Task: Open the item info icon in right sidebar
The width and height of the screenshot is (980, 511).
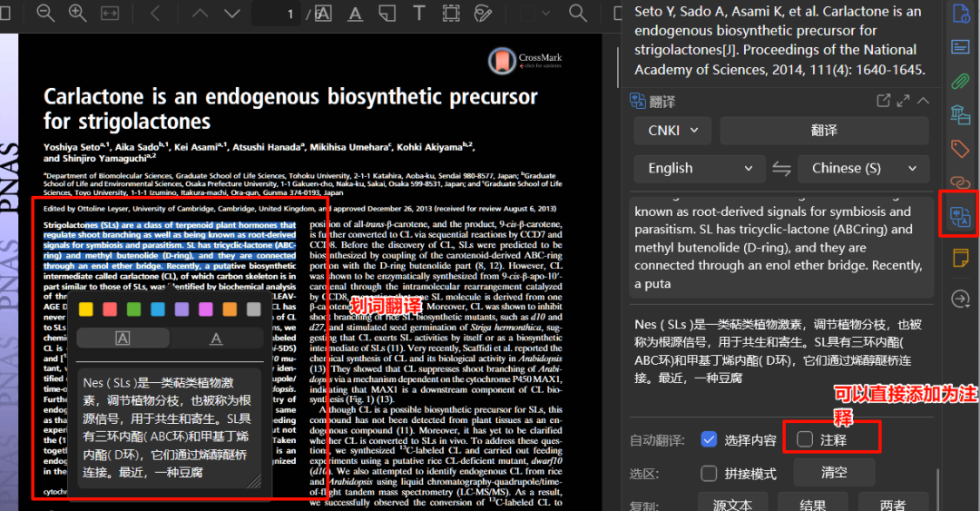Action: 961,13
